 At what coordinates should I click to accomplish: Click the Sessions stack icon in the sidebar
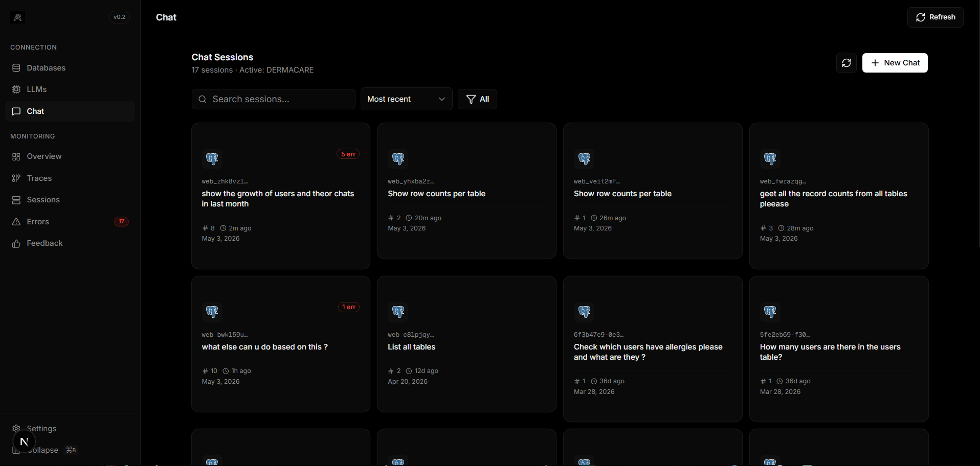(x=16, y=200)
